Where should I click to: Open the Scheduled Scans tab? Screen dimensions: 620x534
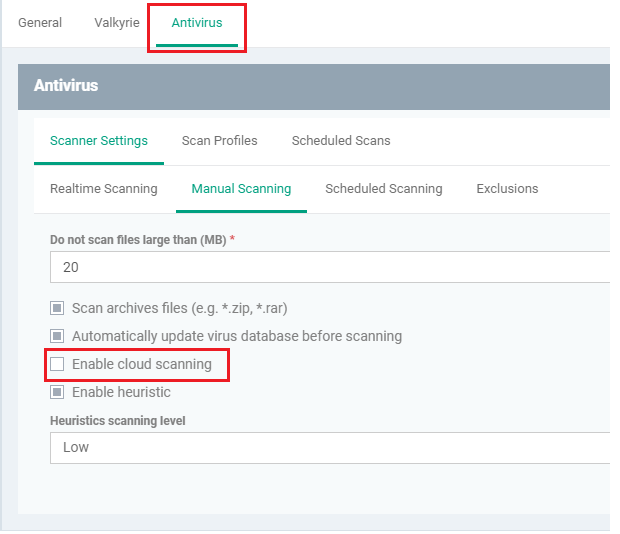coord(341,141)
